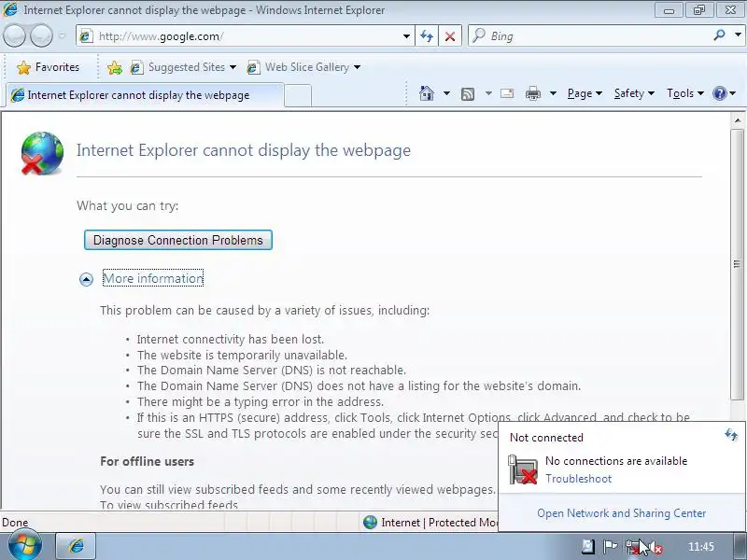Click the Show desktop button strip
Screen dimensions: 747x560
739,546
